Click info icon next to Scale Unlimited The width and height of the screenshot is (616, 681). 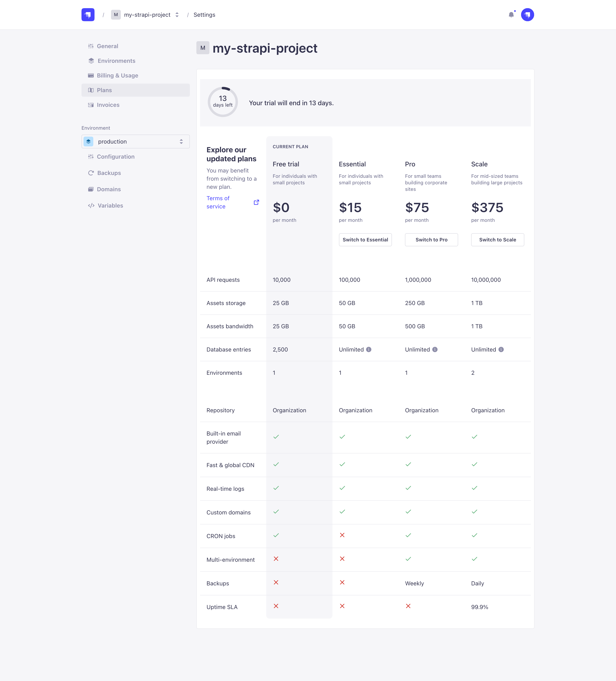501,350
